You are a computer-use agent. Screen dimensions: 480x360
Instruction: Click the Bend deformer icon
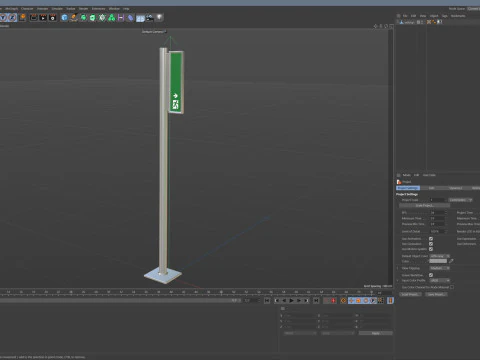pos(131,17)
